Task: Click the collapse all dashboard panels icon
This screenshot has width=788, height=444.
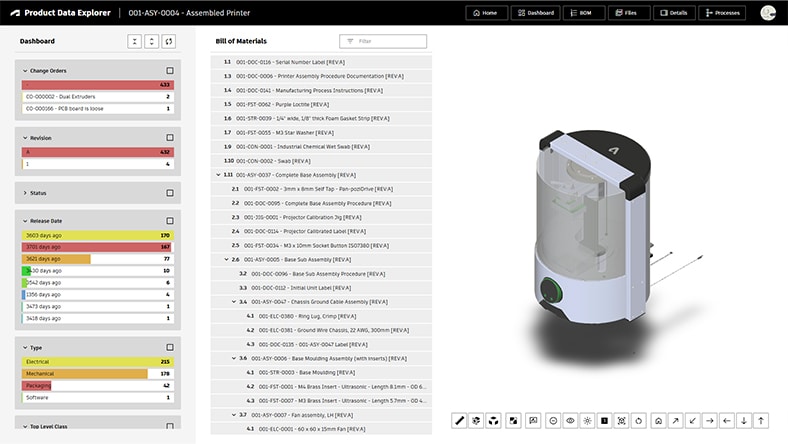Action: tap(135, 41)
